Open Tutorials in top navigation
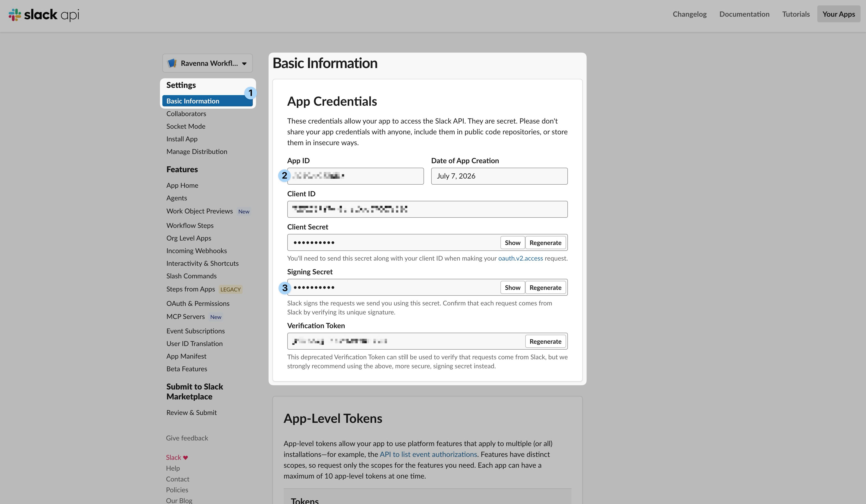866x504 pixels. point(796,14)
